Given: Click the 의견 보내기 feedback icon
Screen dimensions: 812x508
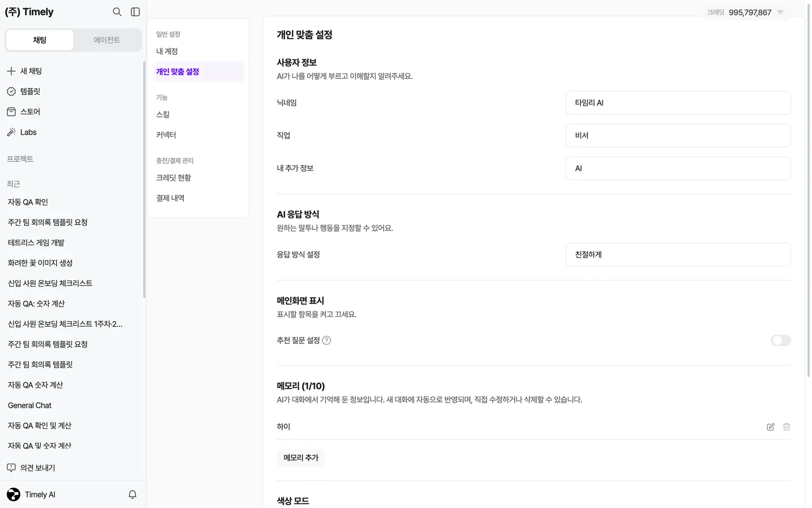Looking at the screenshot, I should (11, 467).
